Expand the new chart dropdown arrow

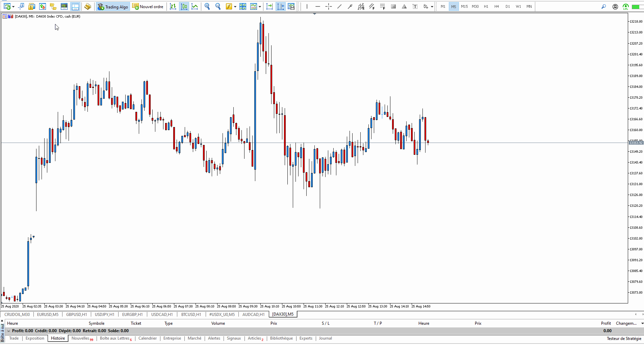(13, 7)
